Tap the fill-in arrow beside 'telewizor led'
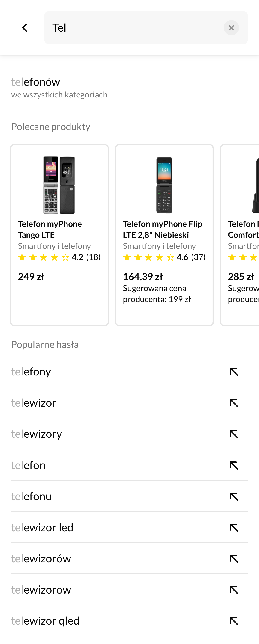Image resolution: width=259 pixels, height=644 pixels. 234,528
